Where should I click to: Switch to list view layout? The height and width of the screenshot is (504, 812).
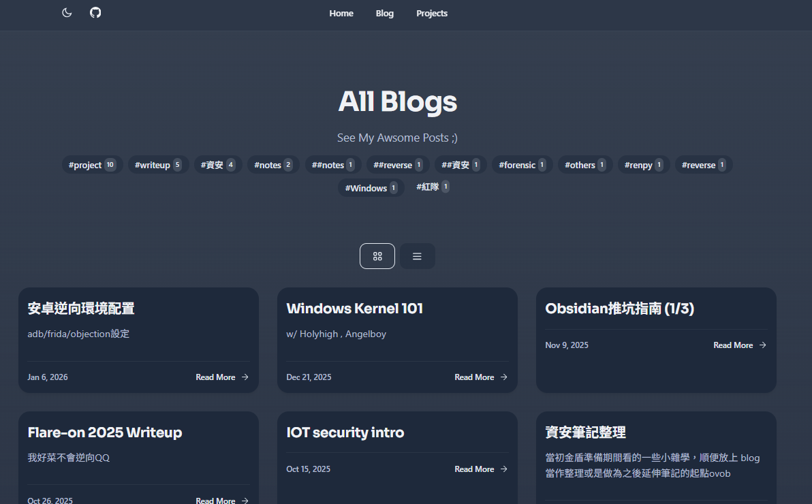[x=417, y=256]
